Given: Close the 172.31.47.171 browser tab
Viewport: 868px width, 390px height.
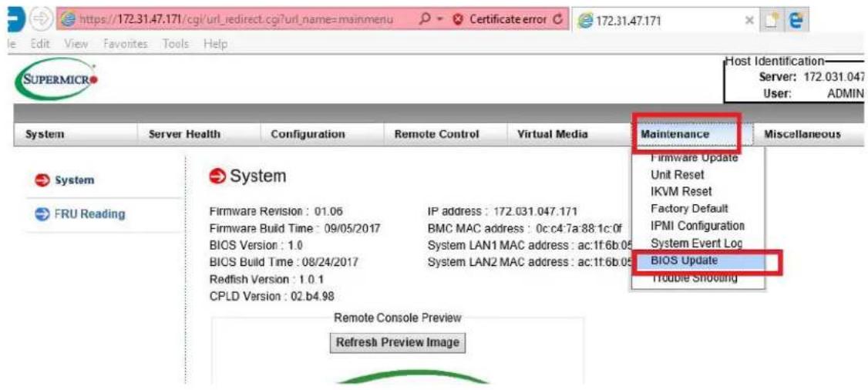Looking at the screenshot, I should (x=749, y=21).
